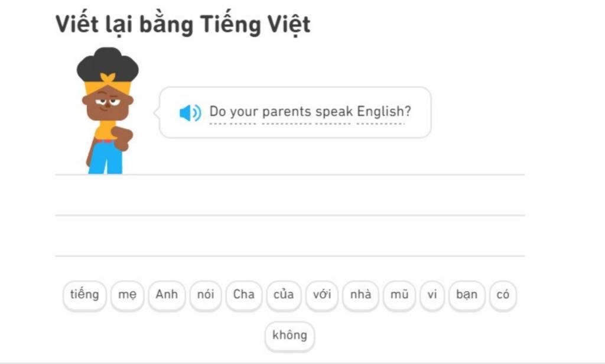Select the "vi" word tile
Viewport: 605px width, 364px height.
(432, 295)
